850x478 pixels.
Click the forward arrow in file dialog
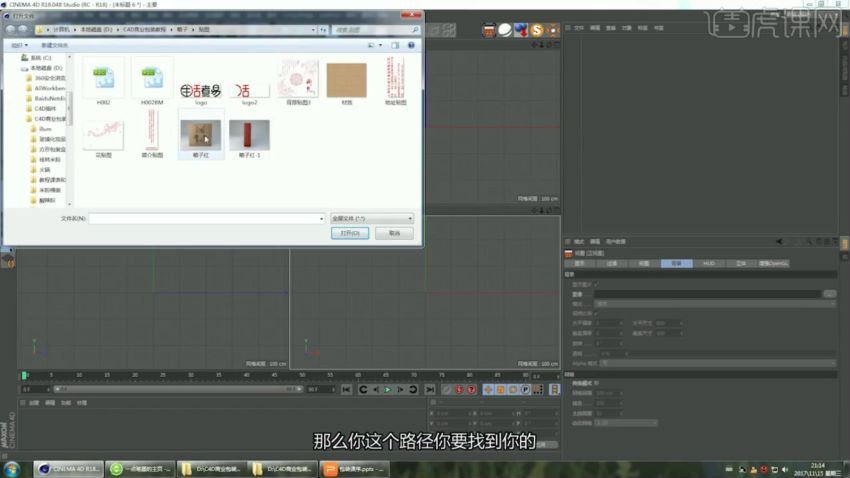coord(23,29)
